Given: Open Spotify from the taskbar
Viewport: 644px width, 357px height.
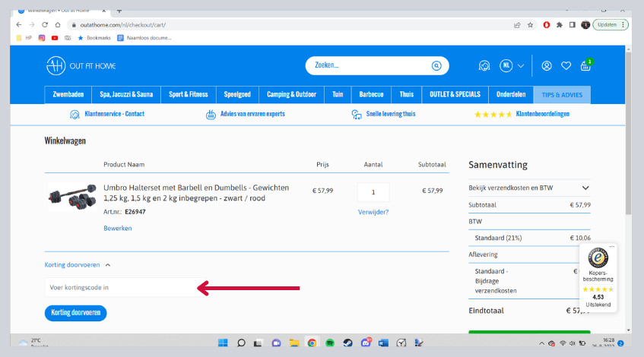Looking at the screenshot, I should pos(329,343).
